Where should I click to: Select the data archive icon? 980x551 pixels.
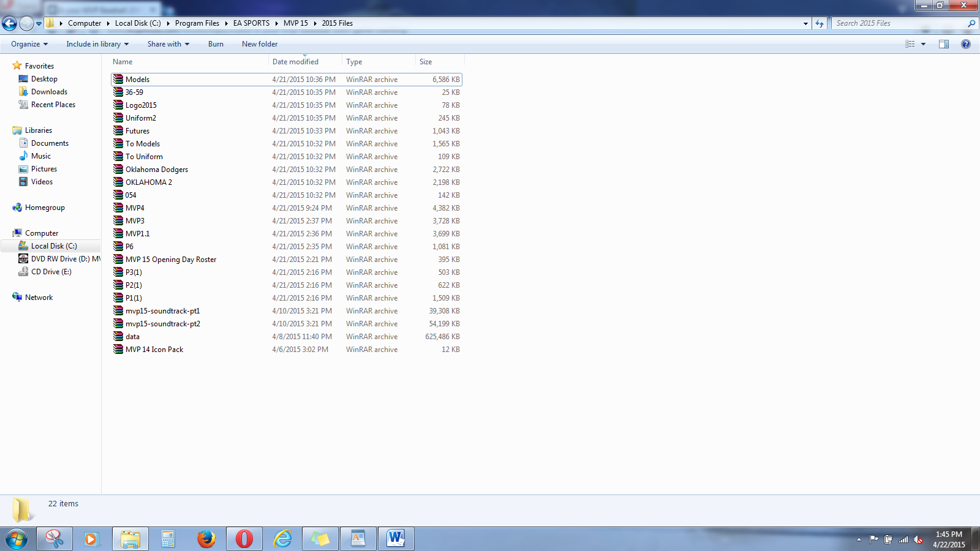coord(118,337)
